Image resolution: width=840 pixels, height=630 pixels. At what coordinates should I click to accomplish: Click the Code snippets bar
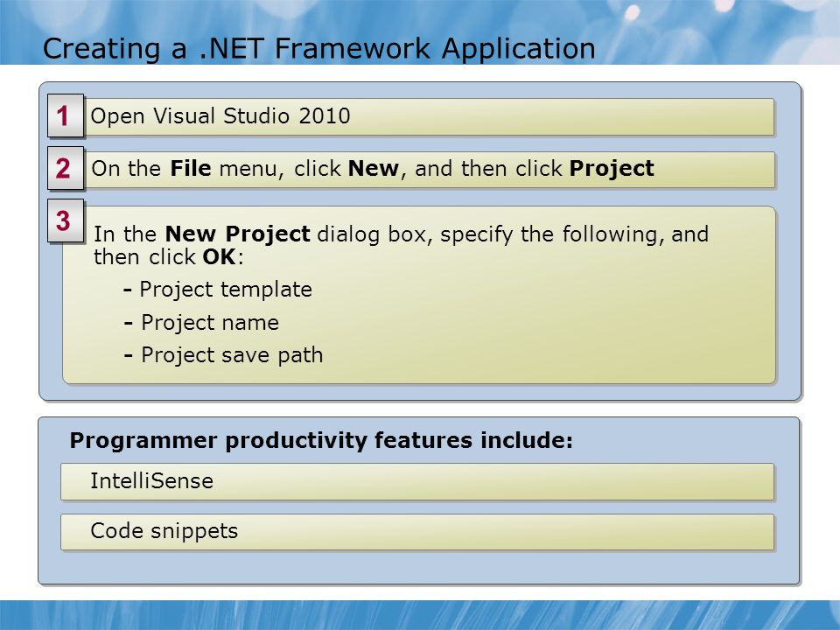(417, 532)
